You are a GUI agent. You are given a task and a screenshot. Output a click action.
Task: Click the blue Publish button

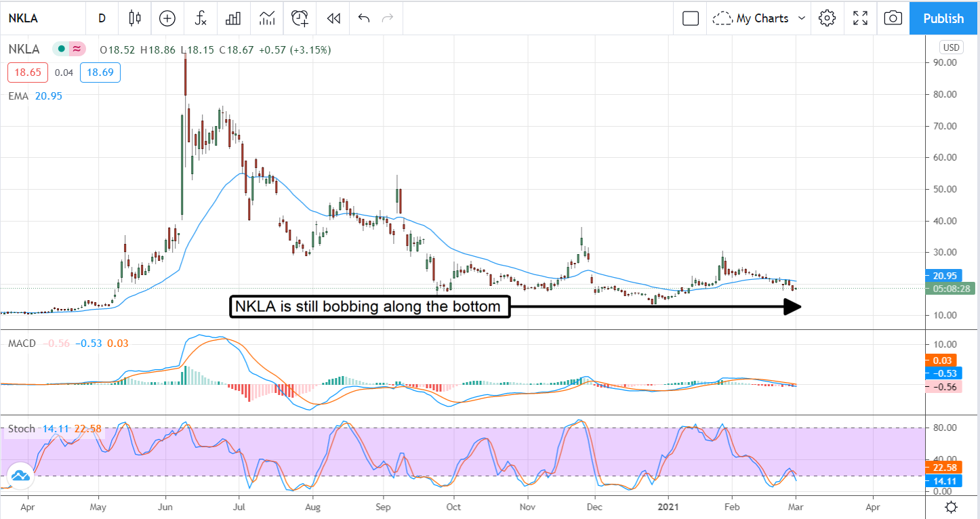coord(943,18)
